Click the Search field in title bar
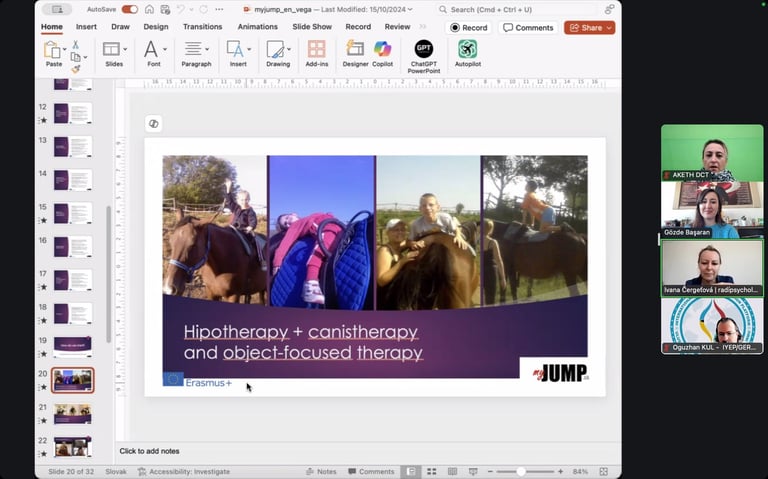The height and width of the screenshot is (479, 768). pos(516,9)
